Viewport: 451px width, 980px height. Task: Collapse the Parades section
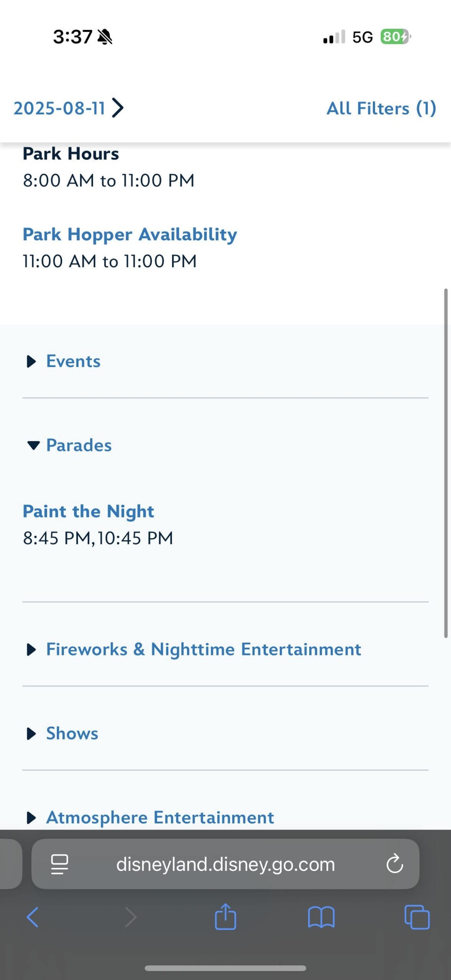coord(79,445)
